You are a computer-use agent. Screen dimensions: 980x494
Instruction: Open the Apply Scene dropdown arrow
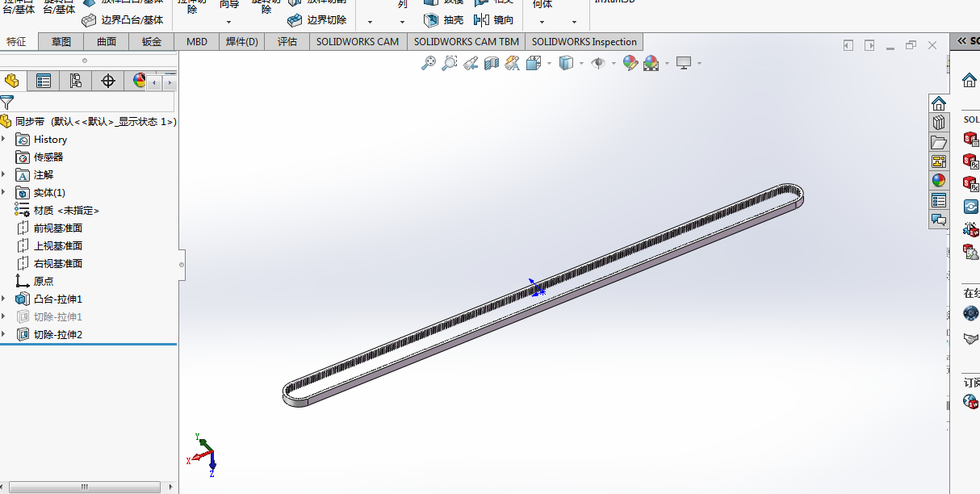(x=667, y=63)
